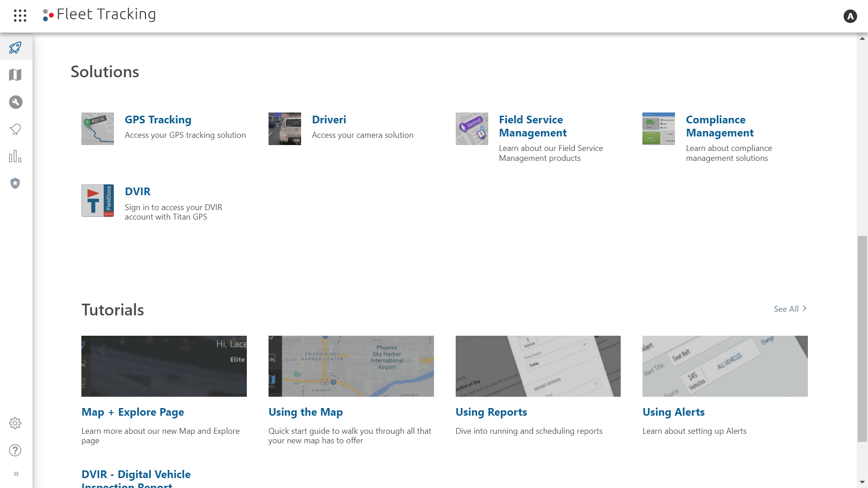868x488 pixels.
Task: Open the Using Reports tutorial thumbnail
Action: 538,366
